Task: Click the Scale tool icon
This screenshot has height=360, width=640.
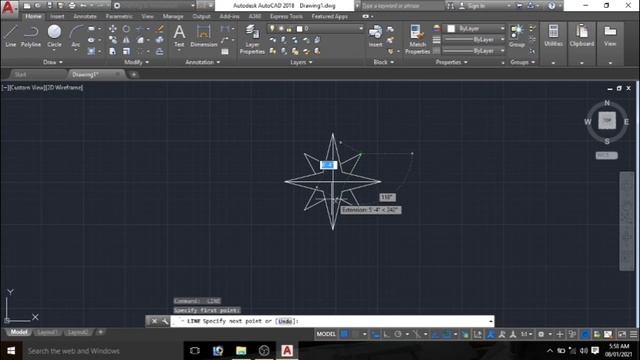Action: (126, 51)
